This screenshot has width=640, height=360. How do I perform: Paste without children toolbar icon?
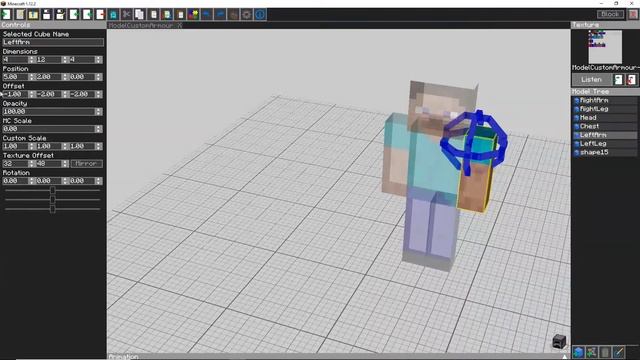pos(180,15)
